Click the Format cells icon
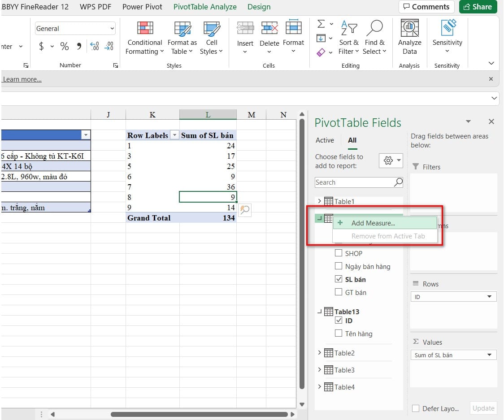Viewport: 504px width, 420px height. (293, 27)
